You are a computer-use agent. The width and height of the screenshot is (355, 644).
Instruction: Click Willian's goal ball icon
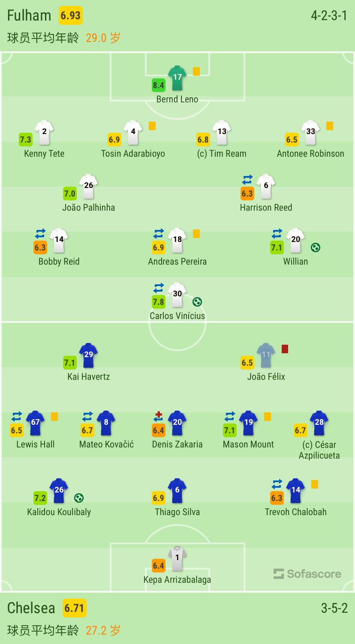316,247
